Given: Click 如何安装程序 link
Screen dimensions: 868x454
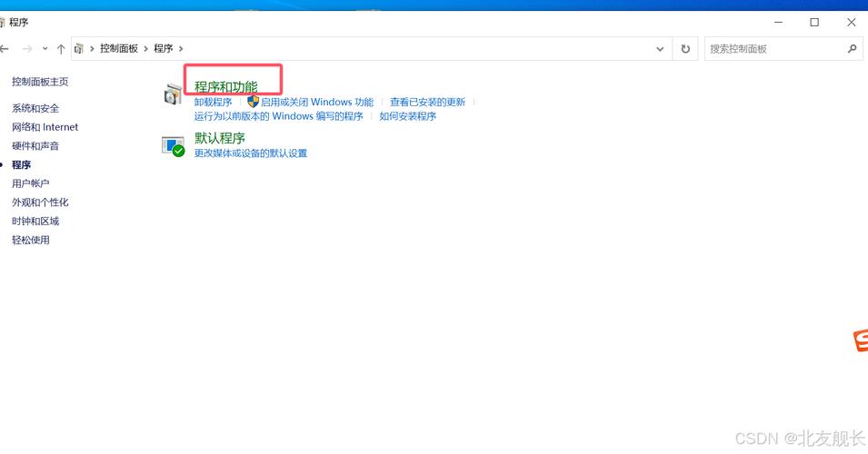Looking at the screenshot, I should coord(408,116).
